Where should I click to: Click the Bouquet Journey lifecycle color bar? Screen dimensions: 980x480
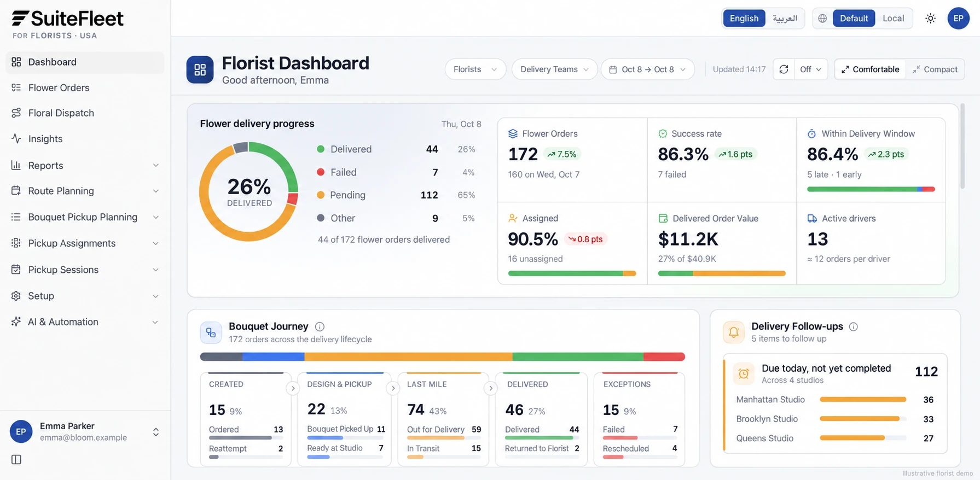(x=443, y=357)
